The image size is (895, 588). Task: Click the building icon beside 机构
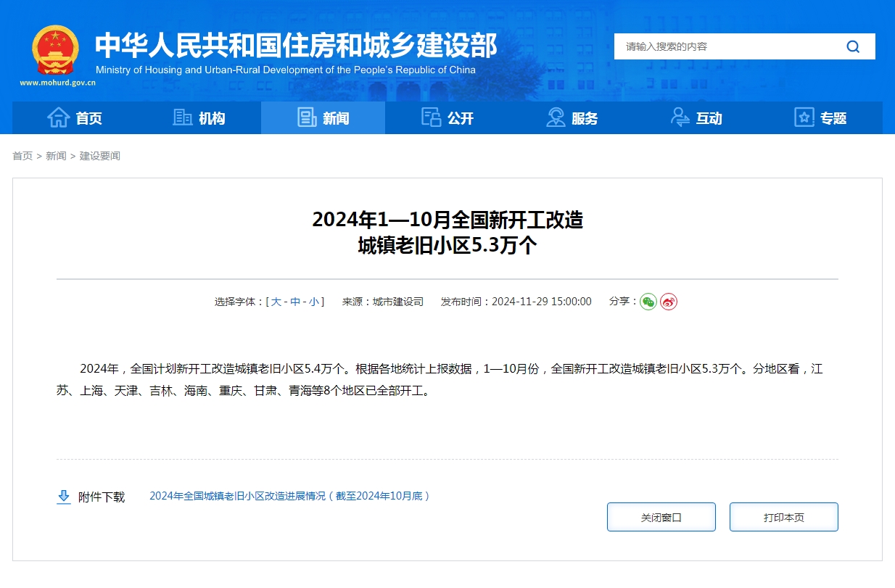tap(183, 117)
